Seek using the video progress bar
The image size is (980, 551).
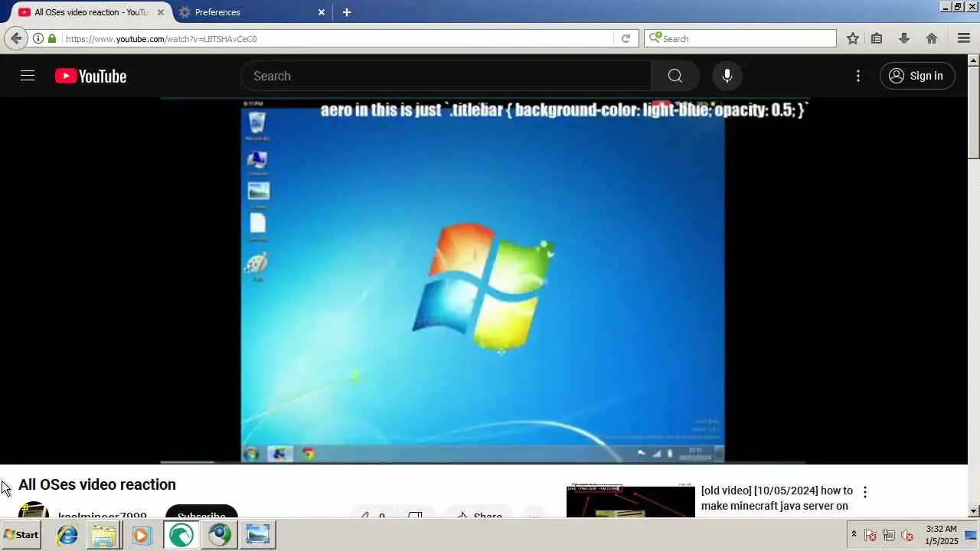pos(484,462)
